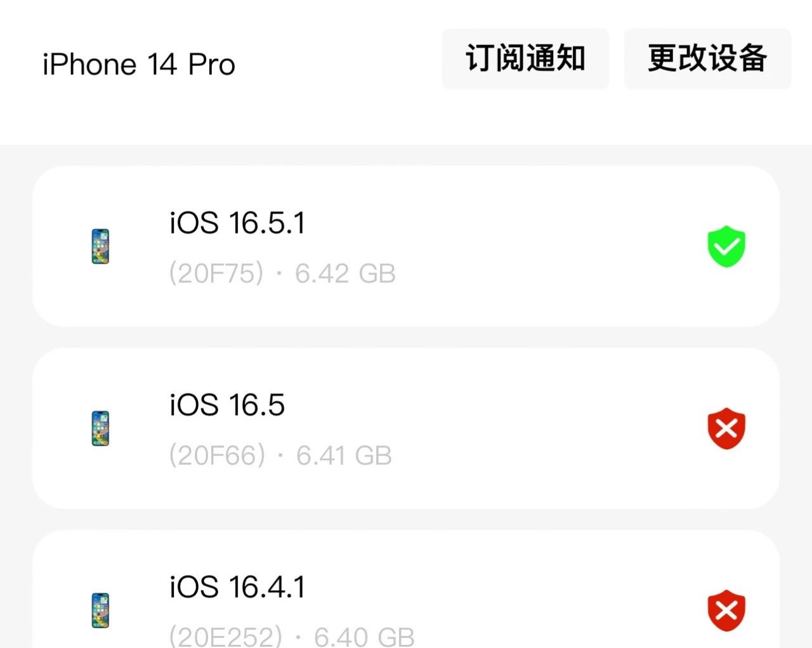Click the 6.41 GB size label

click(344, 454)
